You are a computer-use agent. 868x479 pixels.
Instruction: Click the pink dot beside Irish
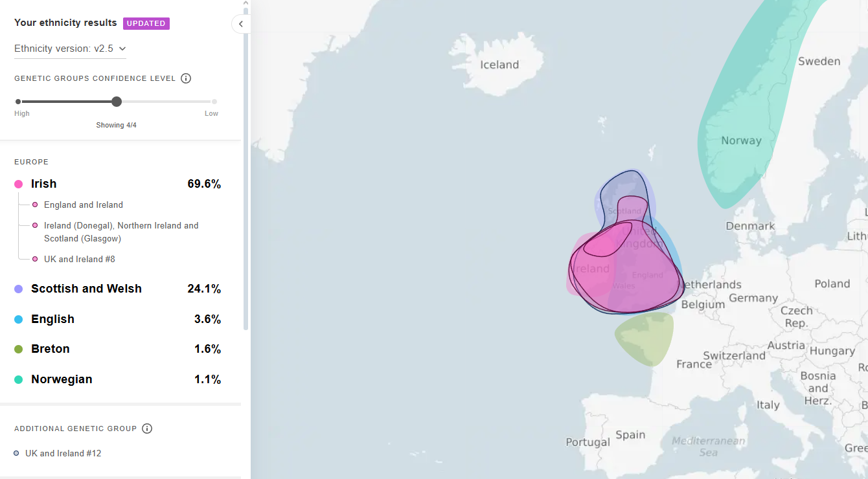19,184
